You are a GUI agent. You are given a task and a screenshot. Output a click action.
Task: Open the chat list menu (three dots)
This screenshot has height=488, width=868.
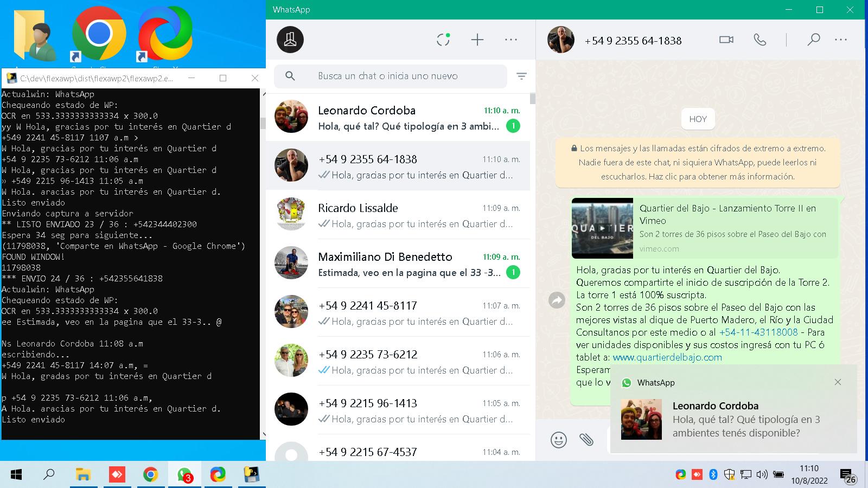(x=511, y=40)
